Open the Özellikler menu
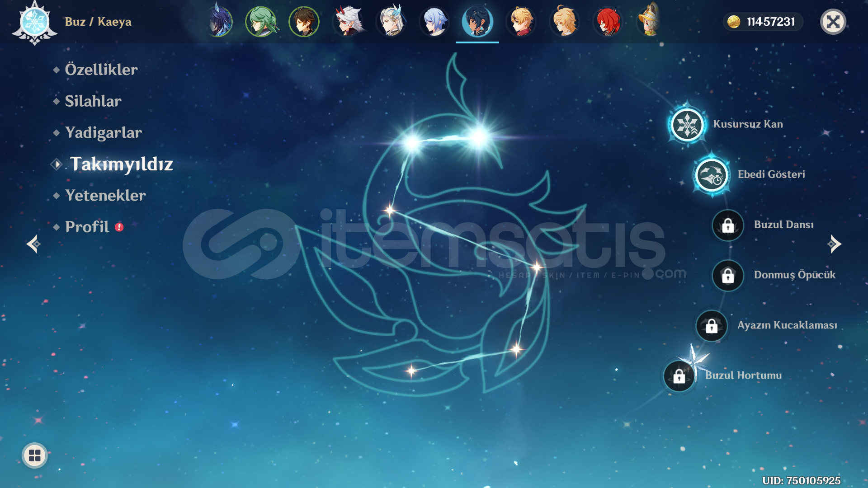868x488 pixels. click(x=101, y=70)
